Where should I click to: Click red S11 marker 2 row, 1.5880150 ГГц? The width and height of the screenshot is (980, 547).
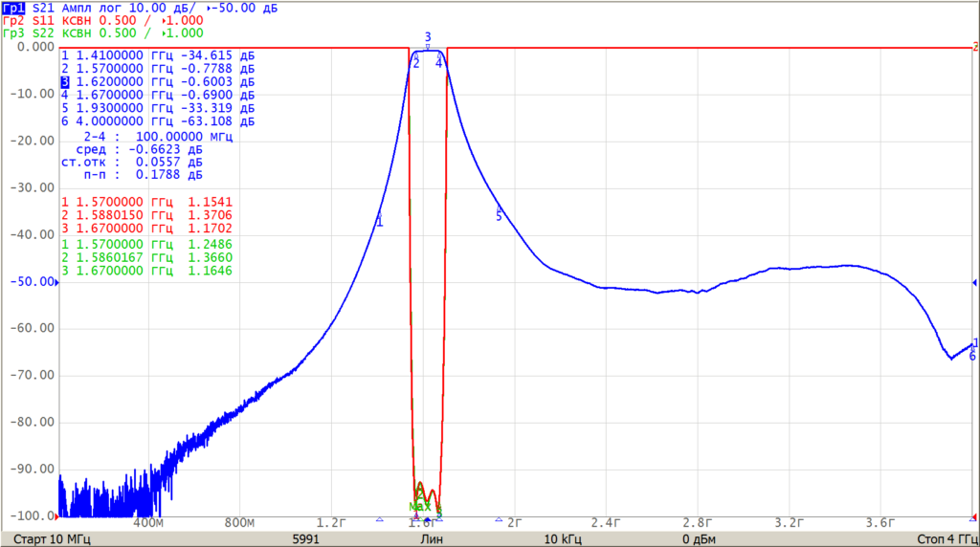[x=146, y=215]
